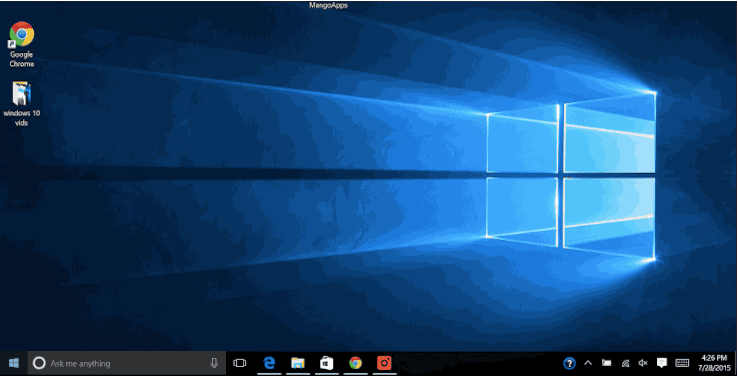Activate the Cortana microphone icon

(x=214, y=363)
